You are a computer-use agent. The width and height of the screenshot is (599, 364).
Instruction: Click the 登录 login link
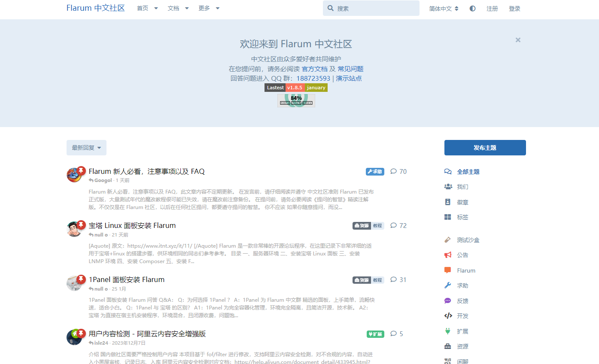coord(514,9)
